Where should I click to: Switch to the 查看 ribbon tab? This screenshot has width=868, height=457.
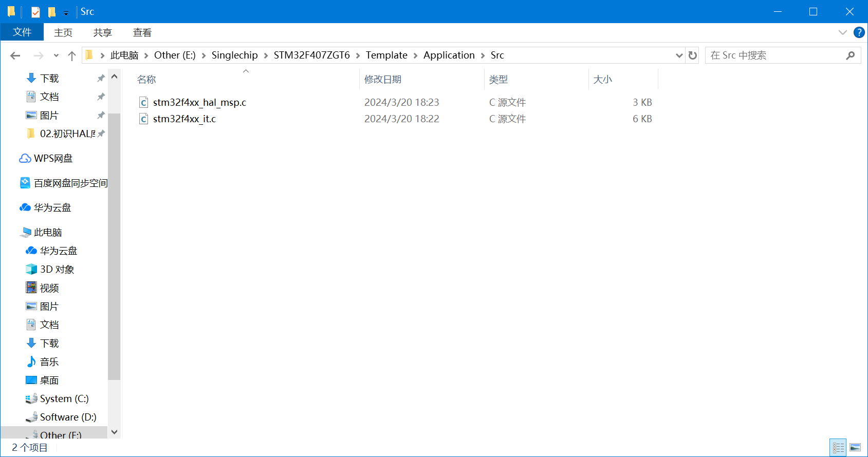point(142,32)
